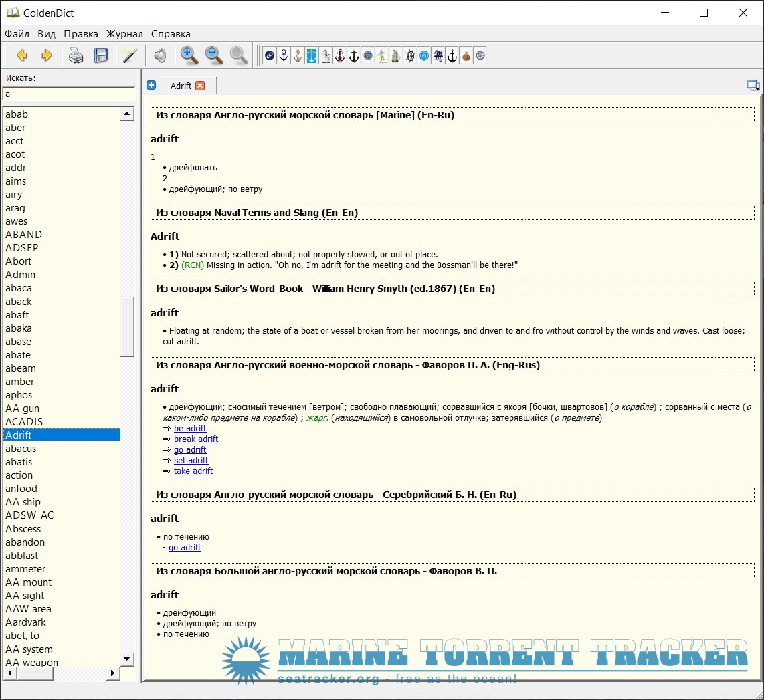Open the Правка menu
Image resolution: width=764 pixels, height=700 pixels.
tap(81, 34)
